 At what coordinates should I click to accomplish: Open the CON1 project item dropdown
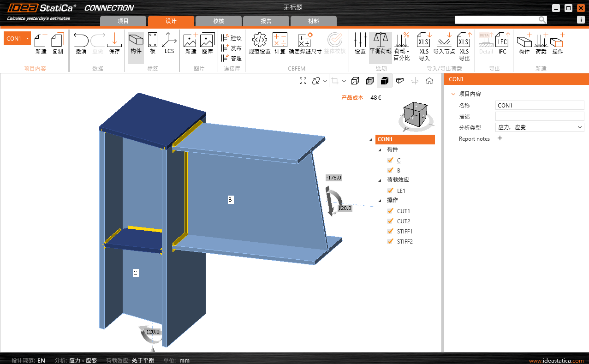coord(28,38)
